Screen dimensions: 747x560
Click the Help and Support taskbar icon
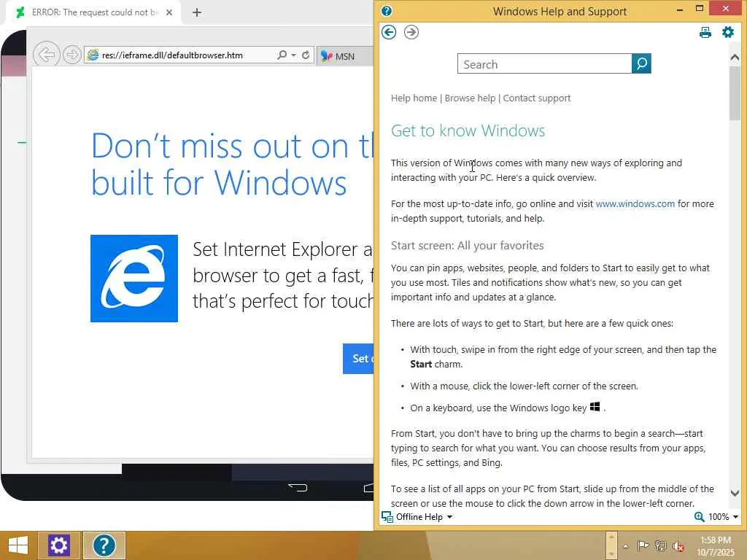[x=104, y=545]
